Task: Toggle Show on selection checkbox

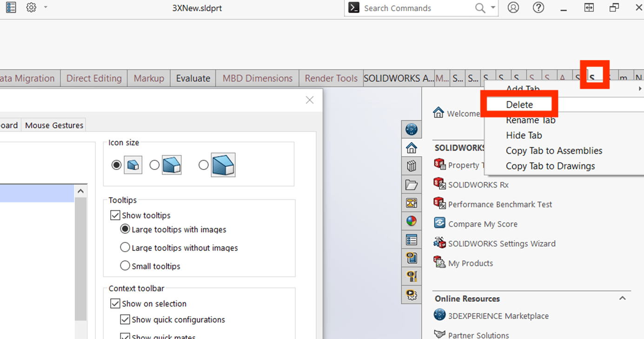Action: point(115,304)
